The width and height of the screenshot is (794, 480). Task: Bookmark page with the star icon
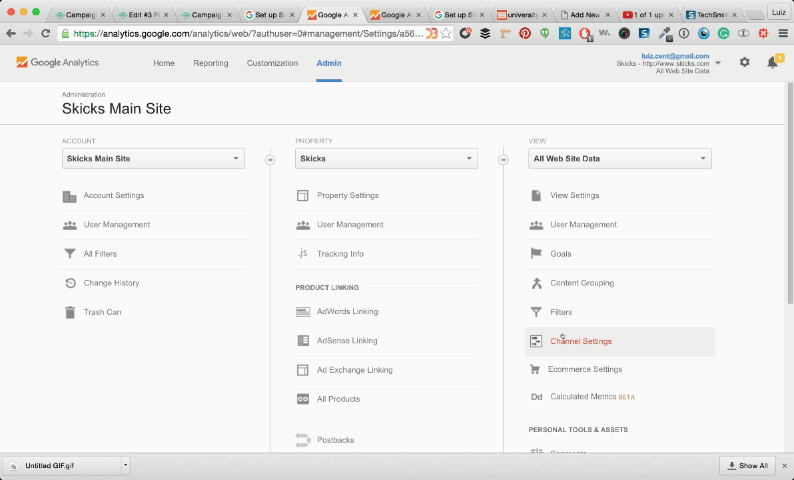tap(446, 33)
